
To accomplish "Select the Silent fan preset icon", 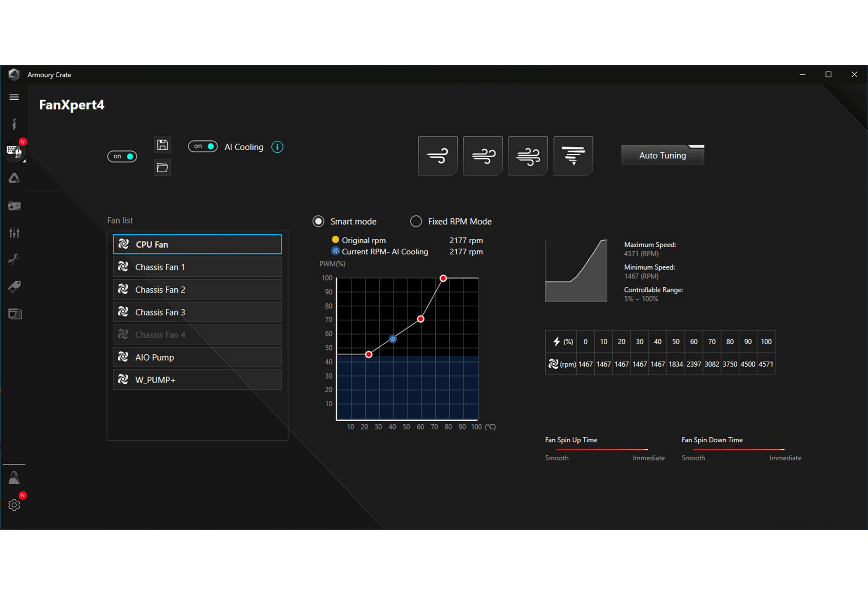I will click(x=438, y=156).
